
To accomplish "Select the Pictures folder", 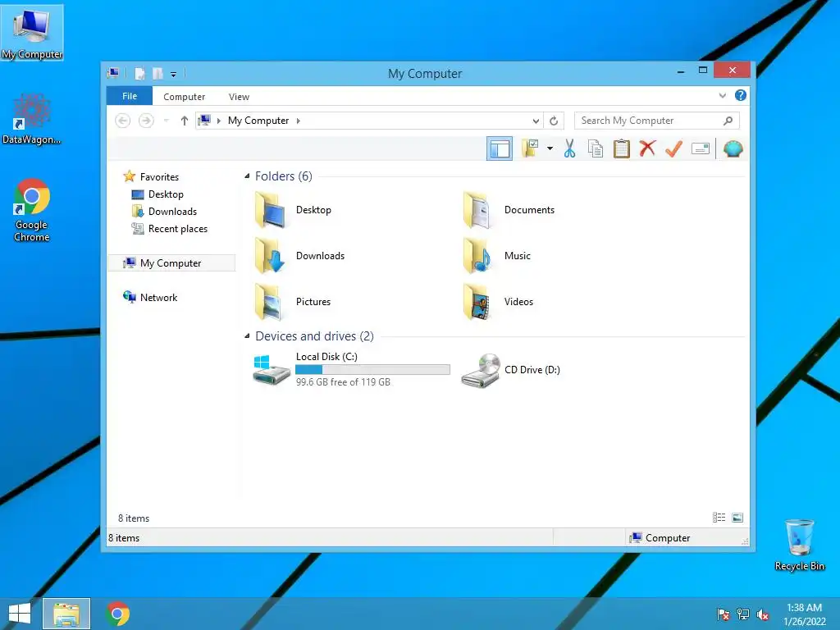I will (x=293, y=302).
